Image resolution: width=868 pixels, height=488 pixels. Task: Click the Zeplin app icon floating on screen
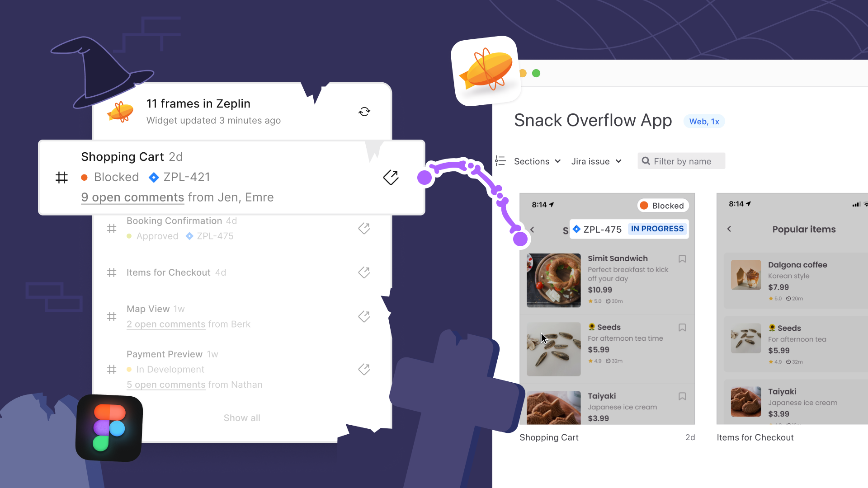coord(483,71)
